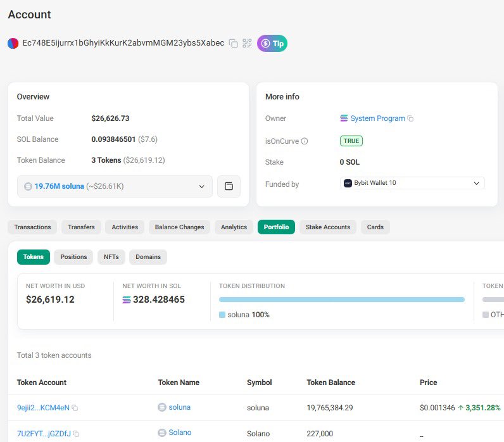Copy the System Program address
Image resolution: width=504 pixels, height=442 pixels.
(410, 118)
